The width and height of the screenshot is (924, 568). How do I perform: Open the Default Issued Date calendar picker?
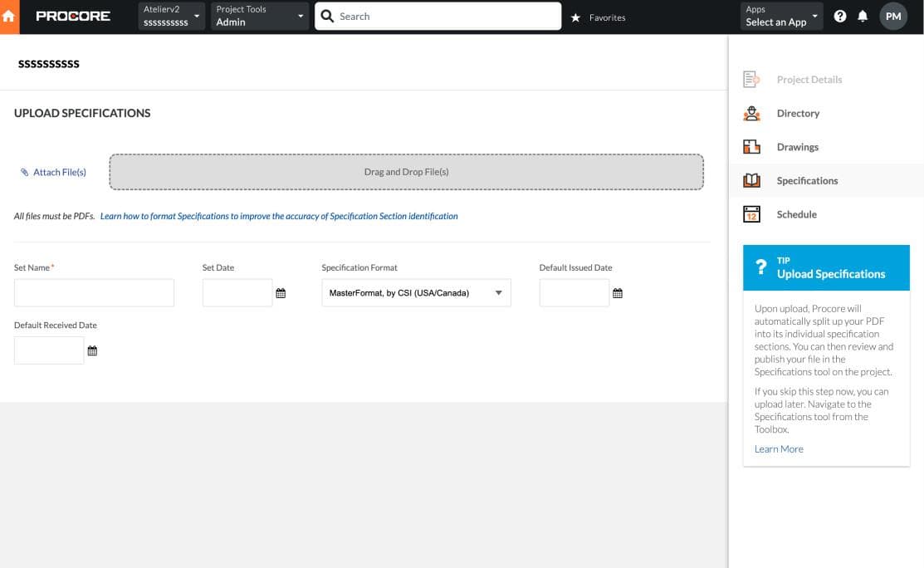click(x=616, y=292)
